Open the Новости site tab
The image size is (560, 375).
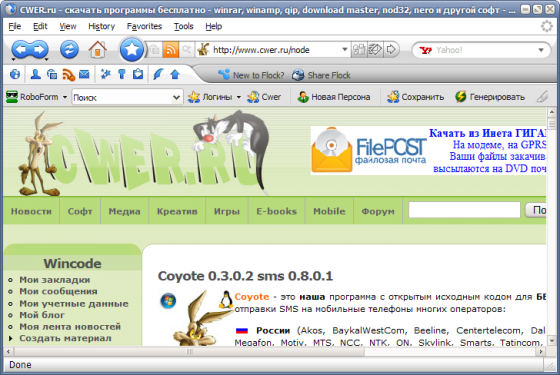coord(31,211)
